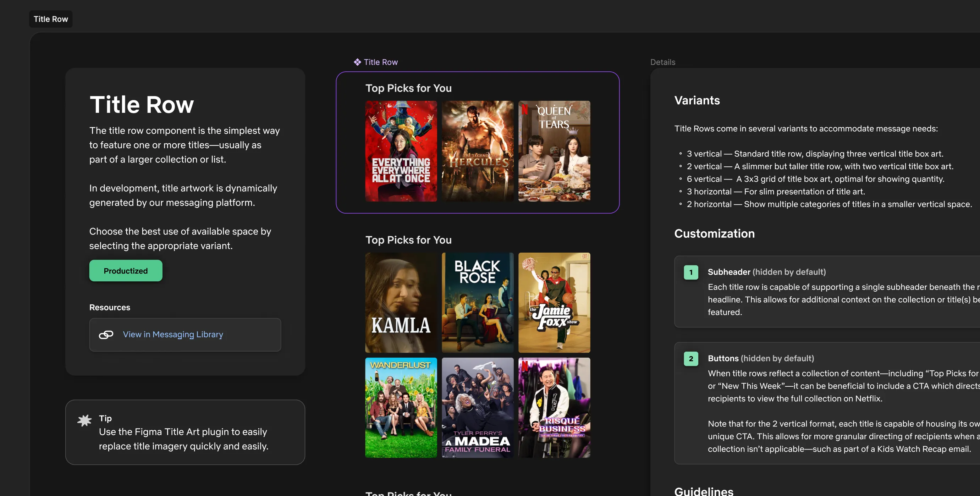The height and width of the screenshot is (496, 980).
Task: Click the green Productized button
Action: 126,271
